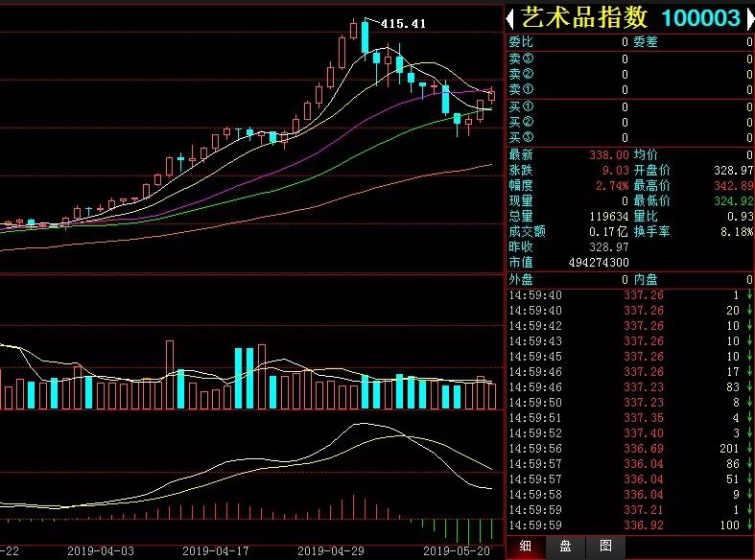Select the 14:59:46 tick with volume 83
The width and height of the screenshot is (755, 560).
click(630, 387)
